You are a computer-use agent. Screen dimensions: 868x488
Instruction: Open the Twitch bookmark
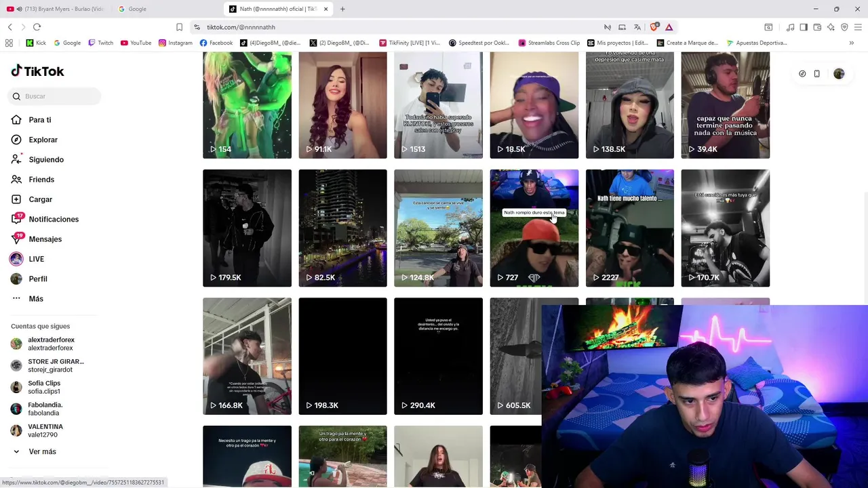coord(100,43)
